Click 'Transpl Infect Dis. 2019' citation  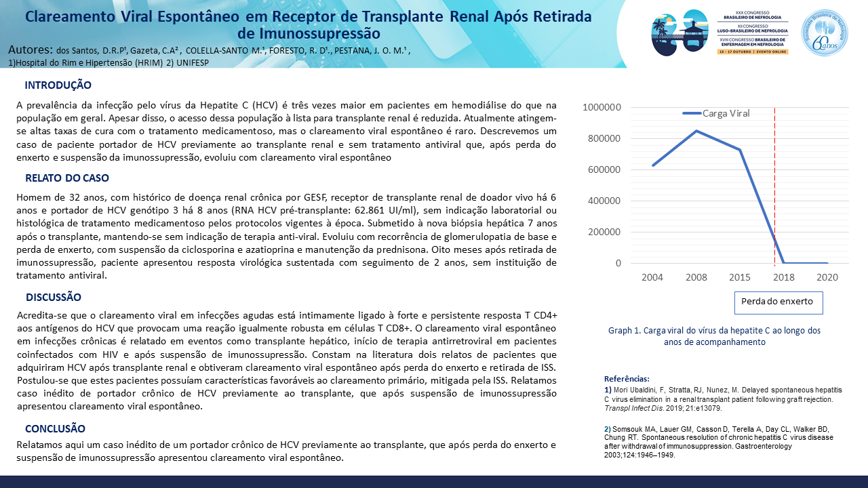[663, 409]
